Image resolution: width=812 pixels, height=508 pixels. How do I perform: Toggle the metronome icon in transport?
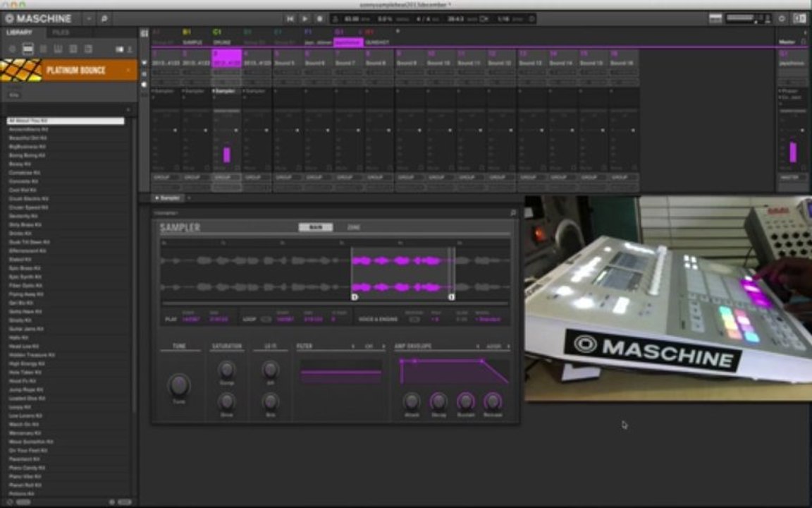coord(335,19)
